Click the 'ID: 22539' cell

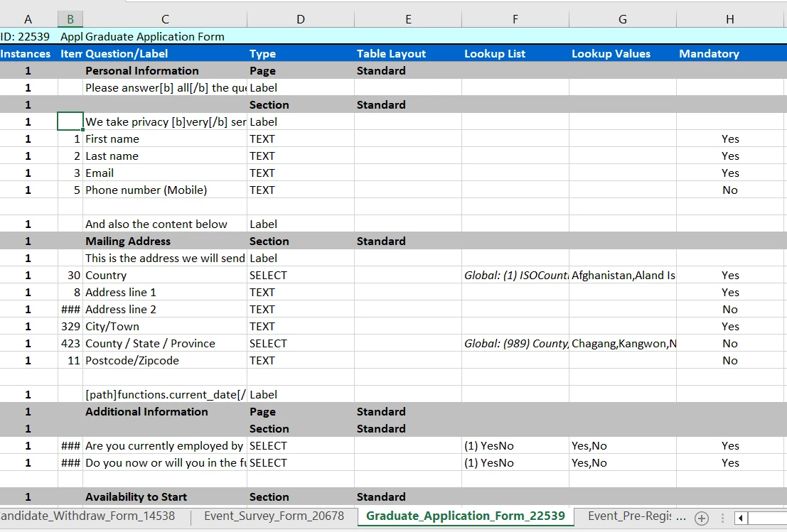[x=28, y=37]
